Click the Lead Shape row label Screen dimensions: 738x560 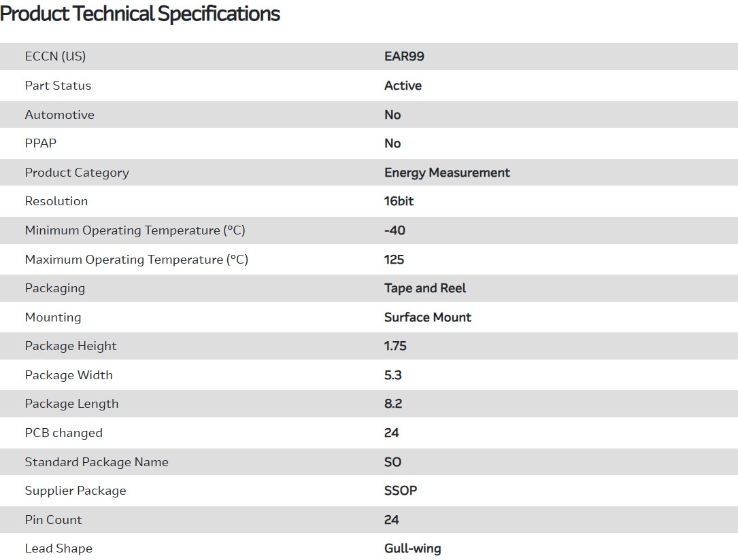[x=58, y=548]
